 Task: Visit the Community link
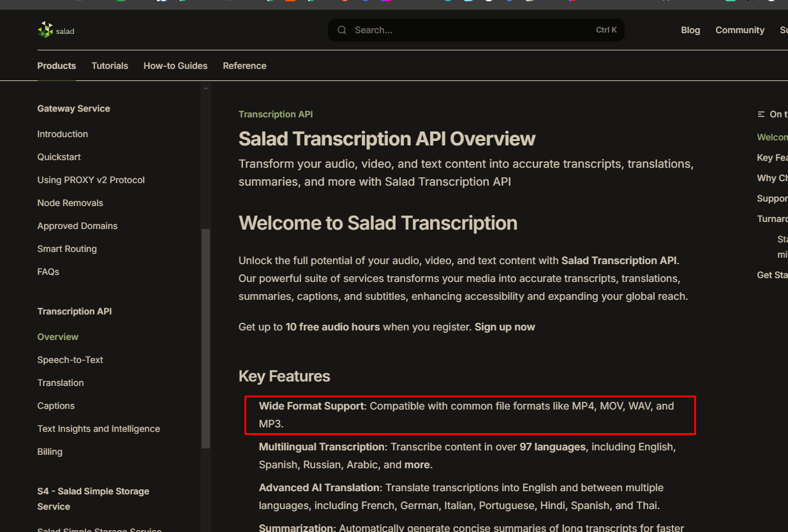point(740,30)
